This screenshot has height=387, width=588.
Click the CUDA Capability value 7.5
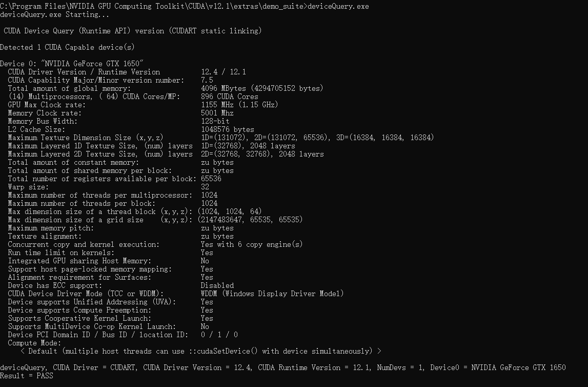(x=207, y=80)
